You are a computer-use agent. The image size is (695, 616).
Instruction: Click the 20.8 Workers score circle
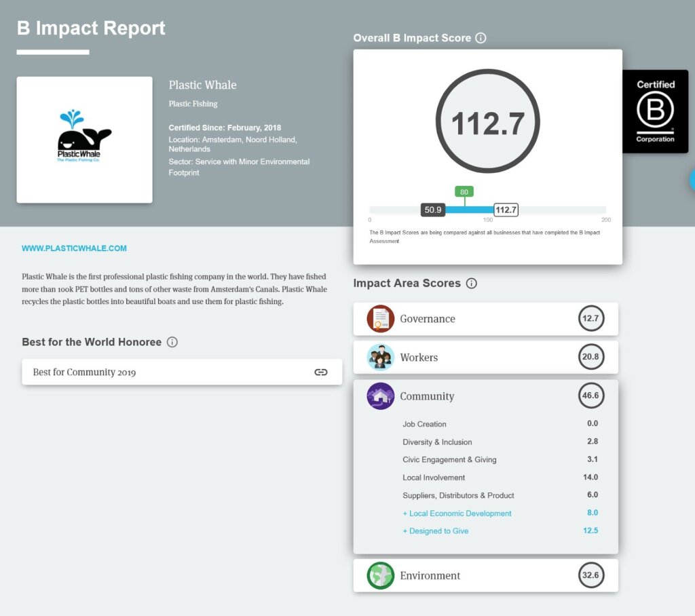[591, 357]
